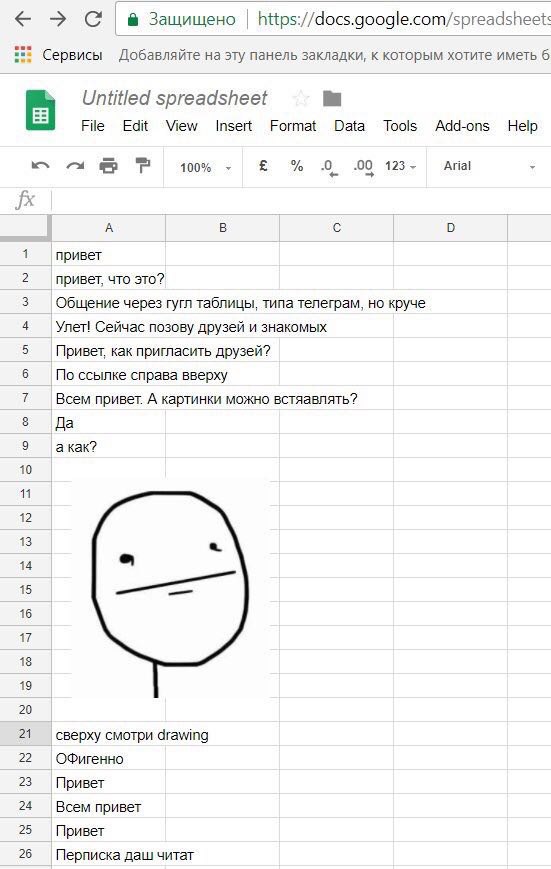Open the Tools menu
551x869 pixels.
[x=400, y=126]
